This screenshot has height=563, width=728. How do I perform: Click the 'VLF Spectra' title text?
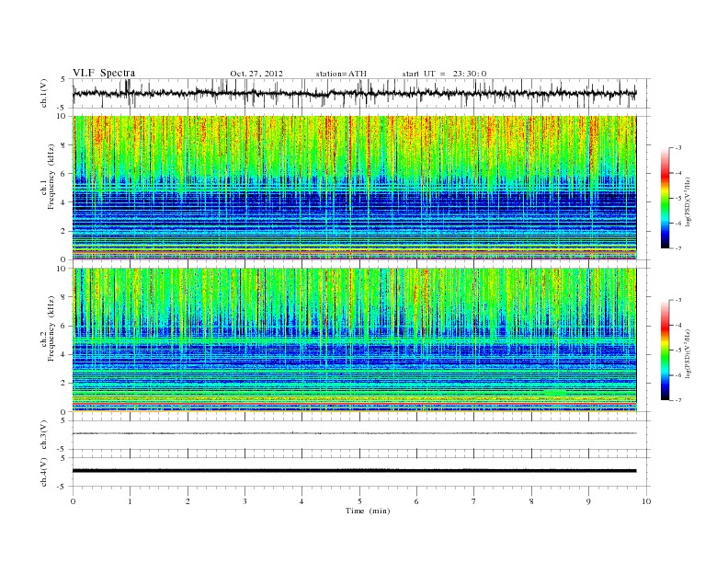pyautogui.click(x=104, y=73)
